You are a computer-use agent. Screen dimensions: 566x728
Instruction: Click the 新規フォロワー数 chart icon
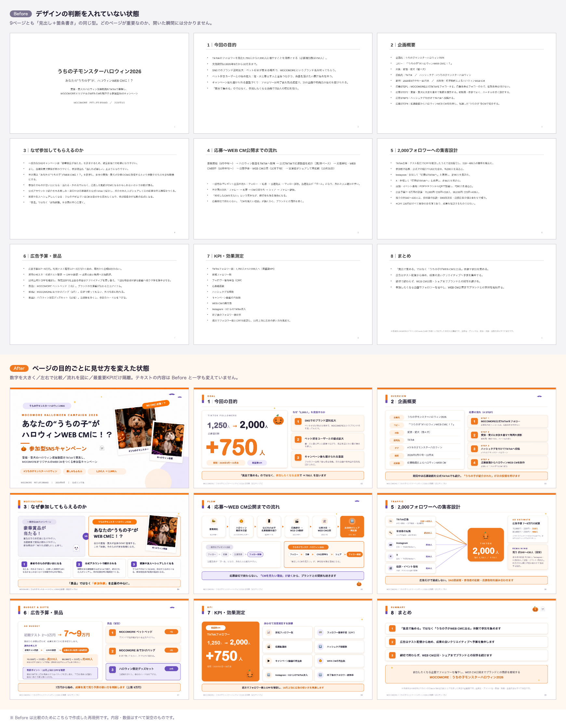click(x=269, y=632)
